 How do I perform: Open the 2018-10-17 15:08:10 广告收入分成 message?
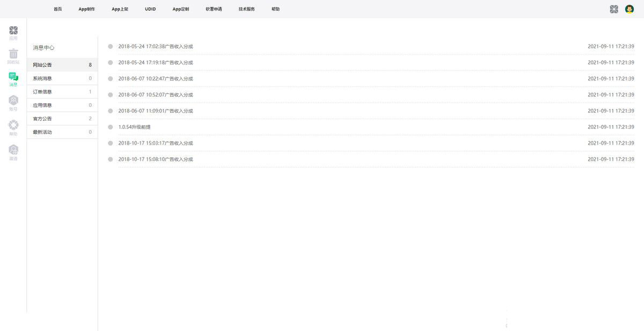156,160
